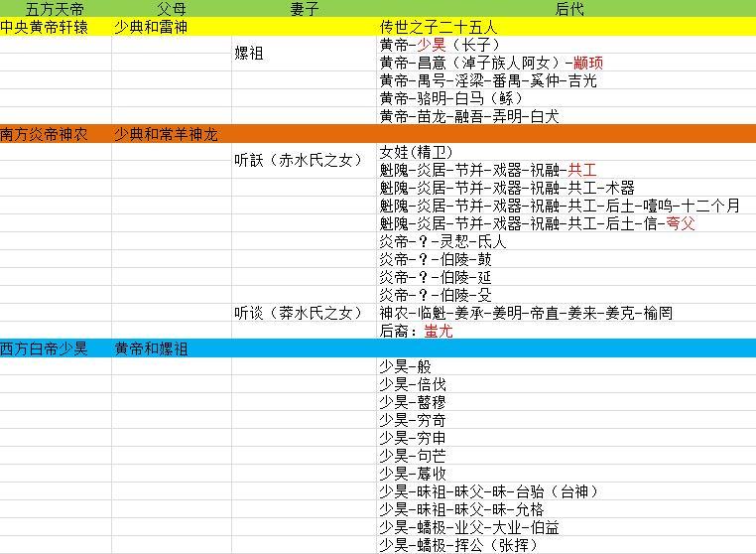The width and height of the screenshot is (756, 554).
Task: Click the cell 后裔：蚩尤
Action: click(x=567, y=331)
